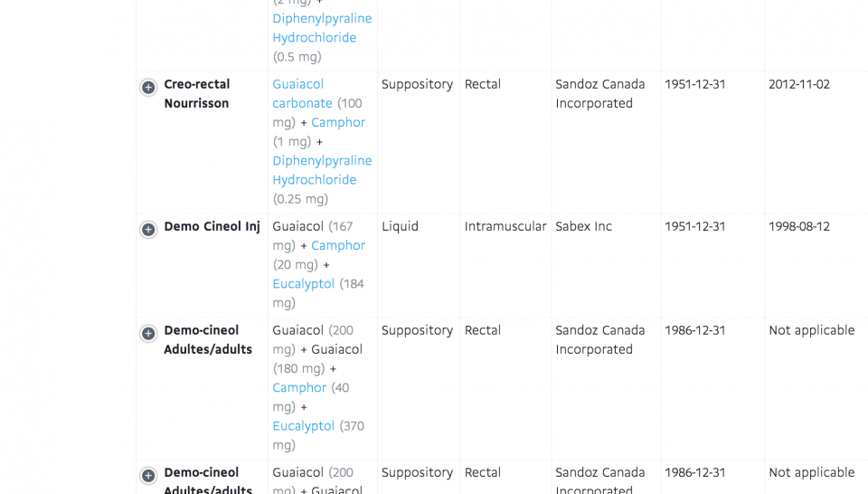This screenshot has height=494, width=868.
Task: Expand the Creo-rectal Nourrisson row details
Action: 148,88
